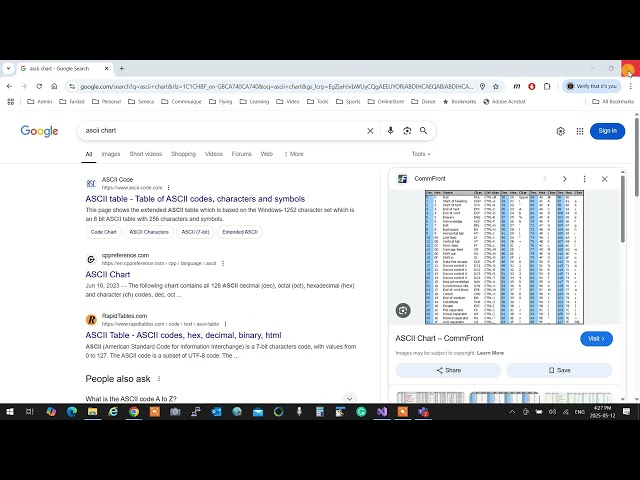Open the Adobe Acrobat bookmark

pyautogui.click(x=504, y=102)
